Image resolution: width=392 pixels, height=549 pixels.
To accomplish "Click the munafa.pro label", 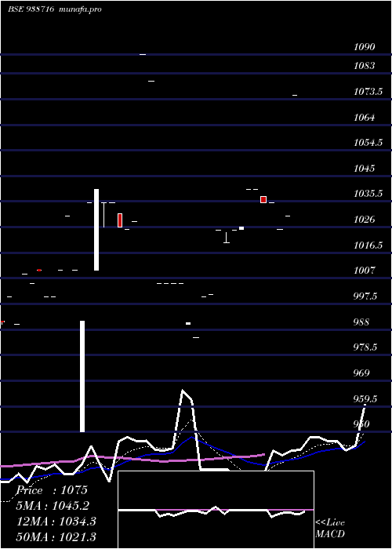I will [x=81, y=9].
